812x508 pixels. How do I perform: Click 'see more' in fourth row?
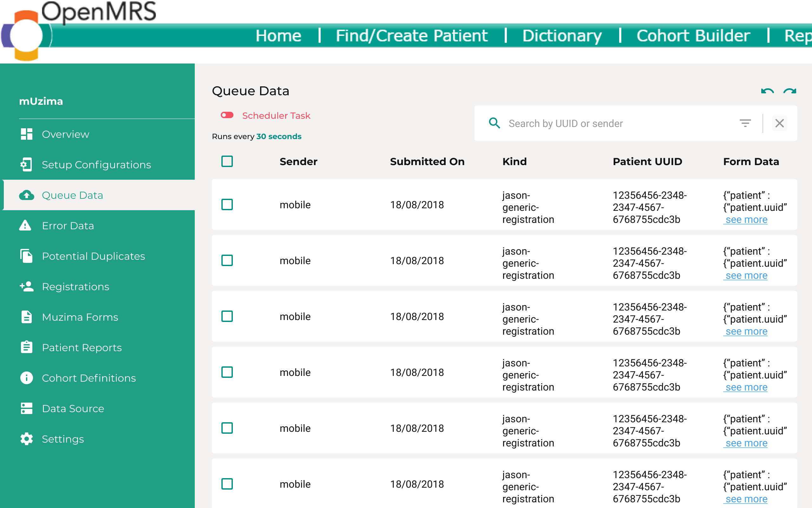pyautogui.click(x=746, y=387)
